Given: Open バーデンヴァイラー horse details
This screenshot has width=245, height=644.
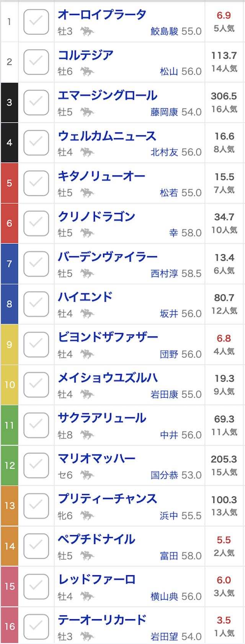Looking at the screenshot, I should (x=108, y=257).
